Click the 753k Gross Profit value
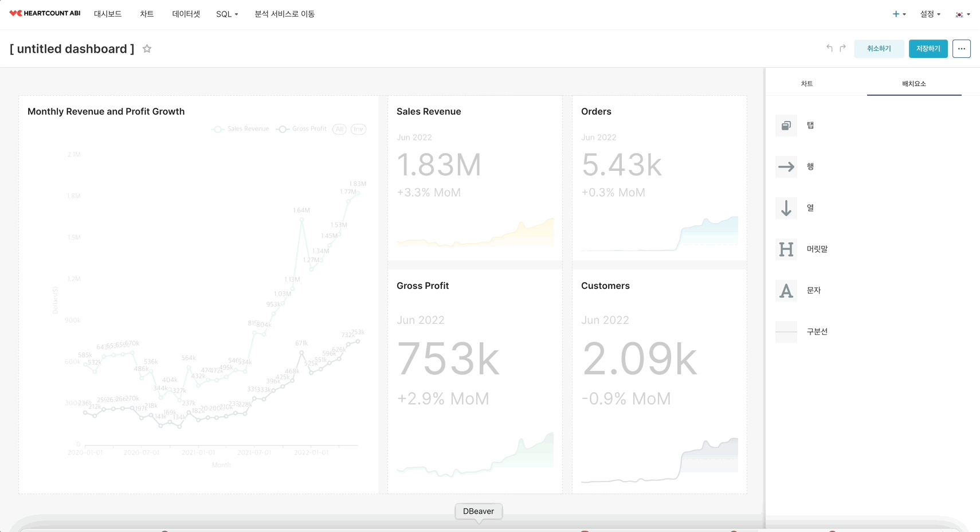The height and width of the screenshot is (532, 980). tap(448, 359)
